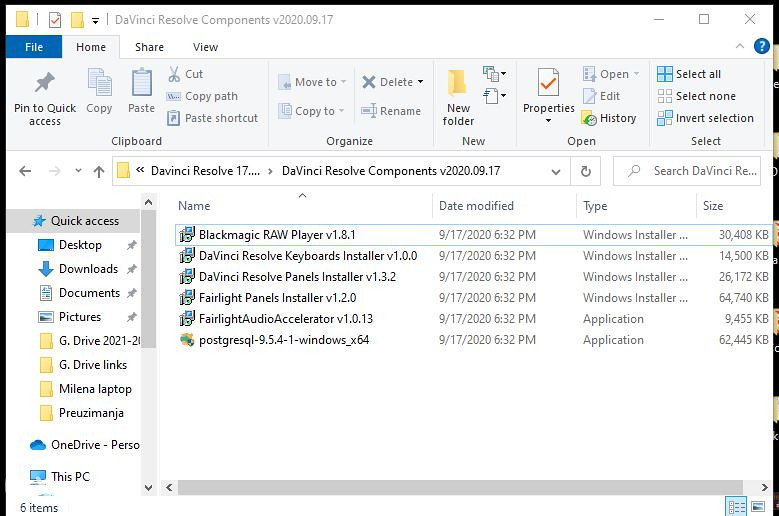Click the Delete X icon
Viewport: 779px width, 516px height.
point(369,82)
